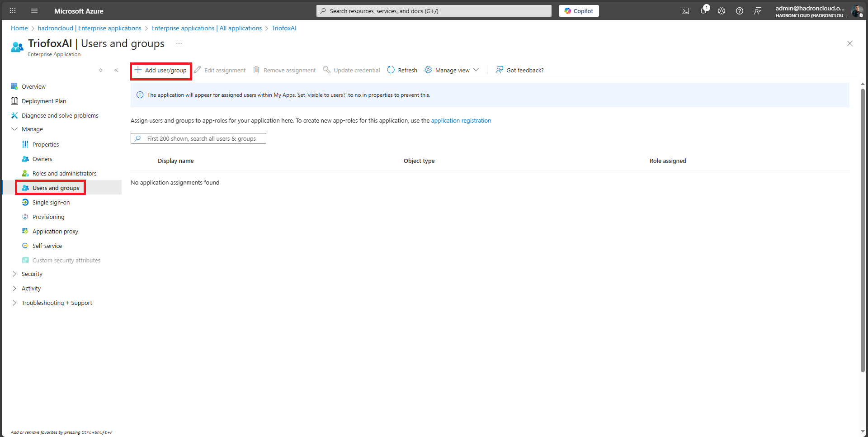Open Enterprise applications | All applications breadcrumb

pos(207,28)
